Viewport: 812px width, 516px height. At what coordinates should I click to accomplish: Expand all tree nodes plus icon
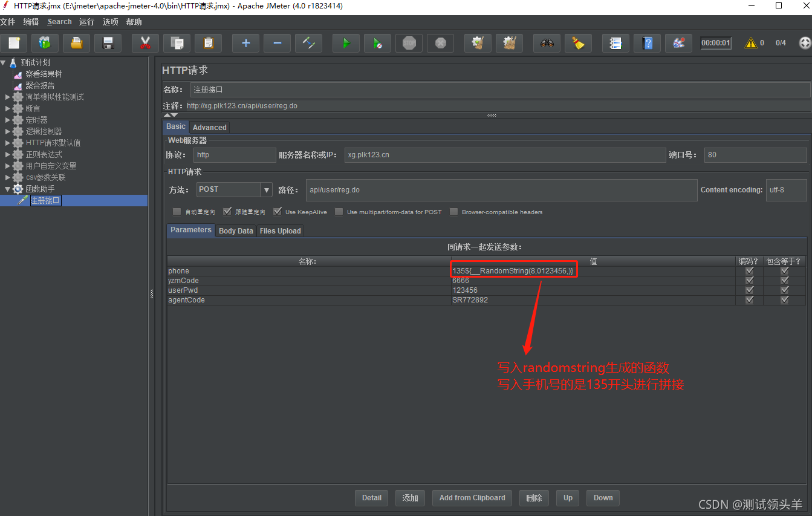[x=245, y=43]
